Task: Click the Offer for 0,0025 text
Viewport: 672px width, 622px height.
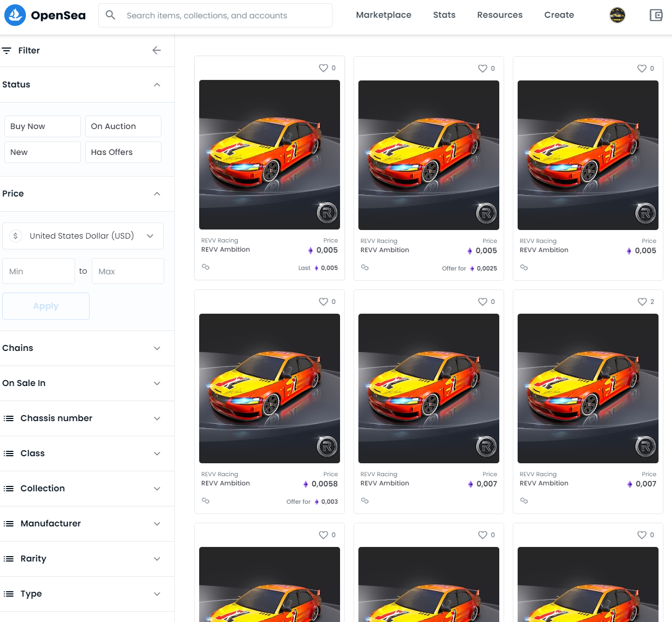Action: point(470,268)
